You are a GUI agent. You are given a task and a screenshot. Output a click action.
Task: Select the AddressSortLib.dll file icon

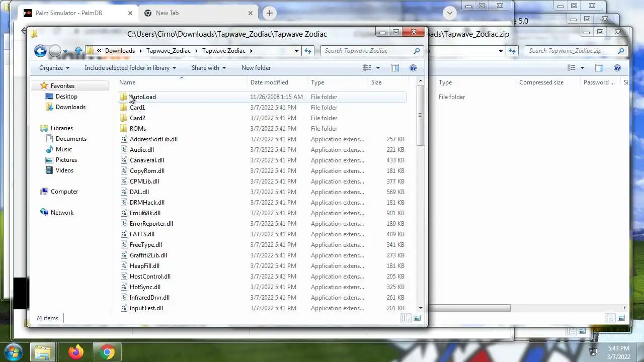click(124, 139)
